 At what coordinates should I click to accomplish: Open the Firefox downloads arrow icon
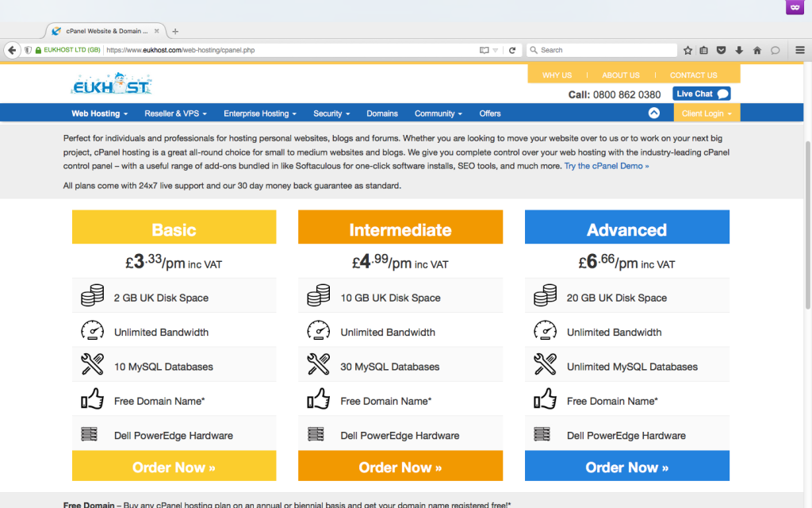tap(739, 50)
